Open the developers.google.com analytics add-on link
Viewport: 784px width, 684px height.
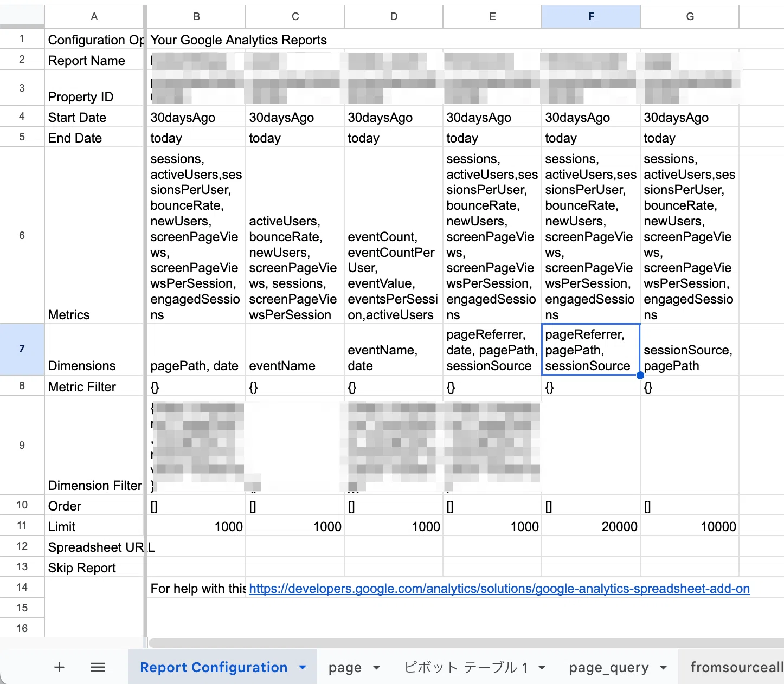499,589
